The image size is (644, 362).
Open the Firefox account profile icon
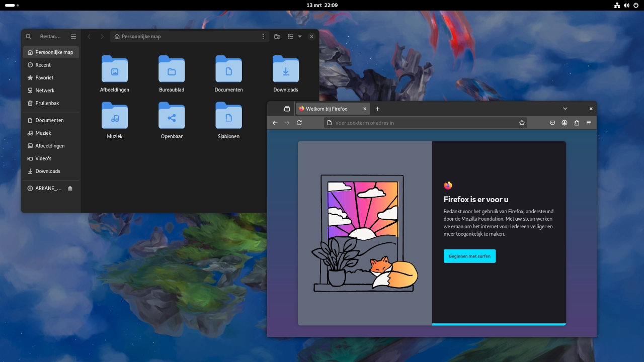565,123
